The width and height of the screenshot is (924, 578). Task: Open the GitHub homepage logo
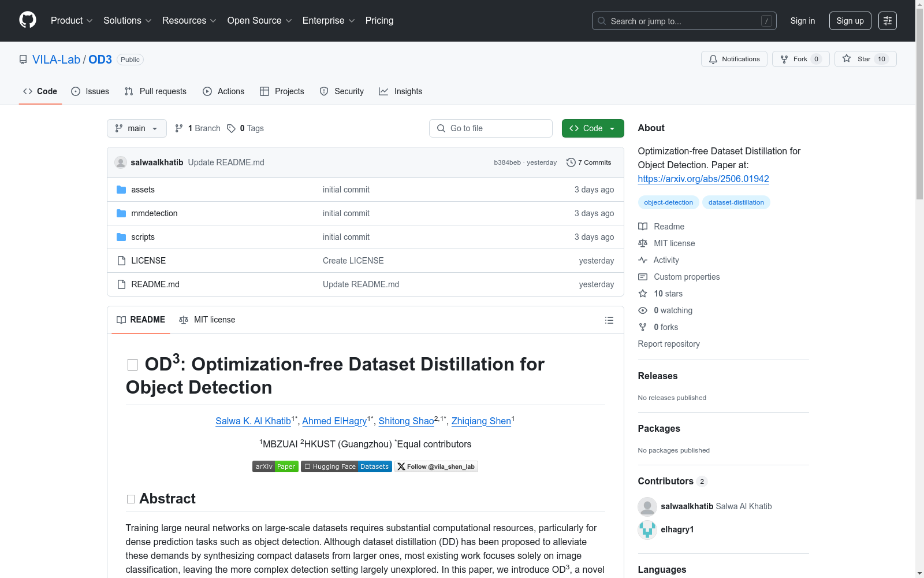tap(28, 20)
